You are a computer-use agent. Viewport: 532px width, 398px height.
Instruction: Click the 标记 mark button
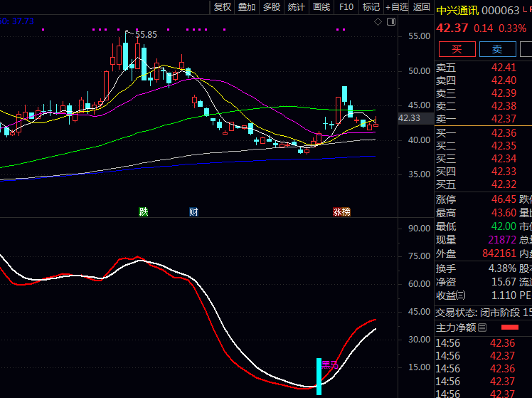point(371,7)
